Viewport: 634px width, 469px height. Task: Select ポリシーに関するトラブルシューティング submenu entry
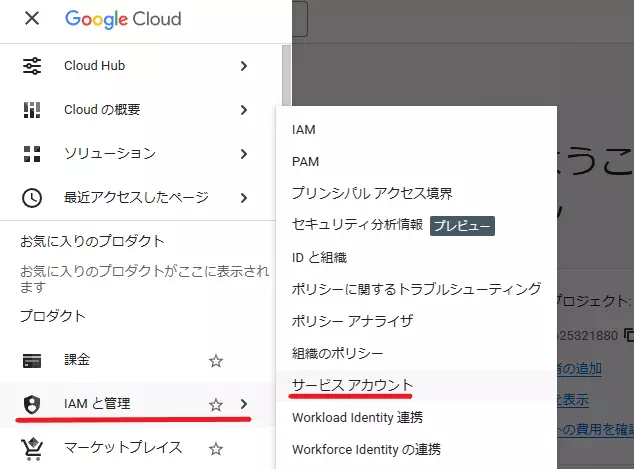pyautogui.click(x=416, y=289)
